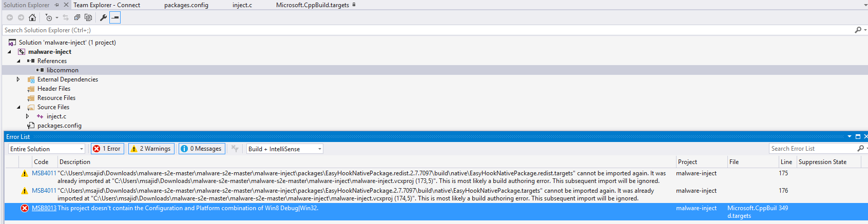
Task: Open the MSB8013 error code link
Action: coord(44,208)
